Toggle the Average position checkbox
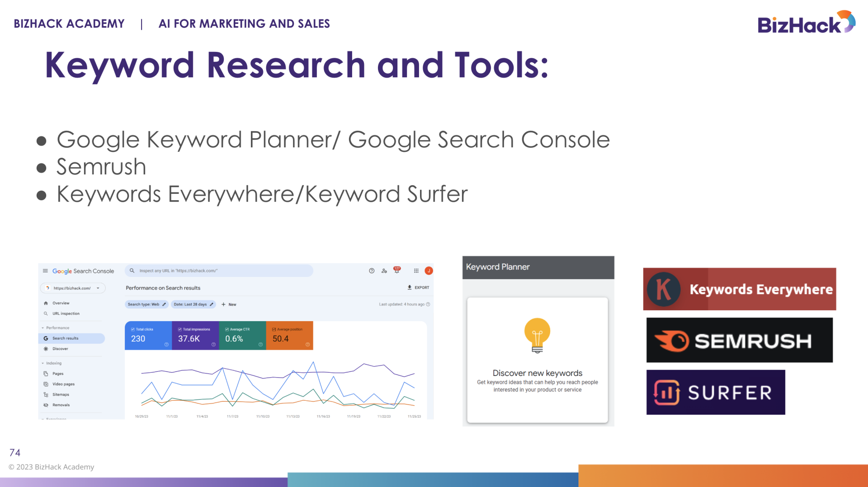The height and width of the screenshot is (487, 868). (274, 329)
